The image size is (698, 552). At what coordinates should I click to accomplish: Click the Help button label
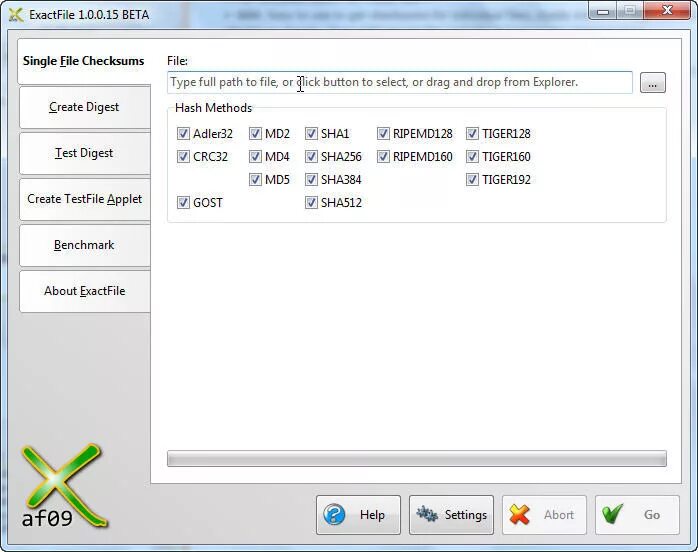pyautogui.click(x=372, y=515)
